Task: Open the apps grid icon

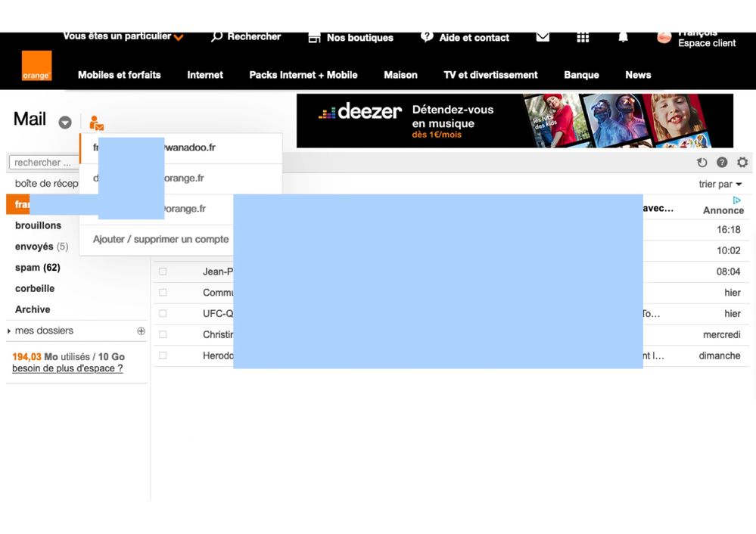Action: [x=583, y=37]
